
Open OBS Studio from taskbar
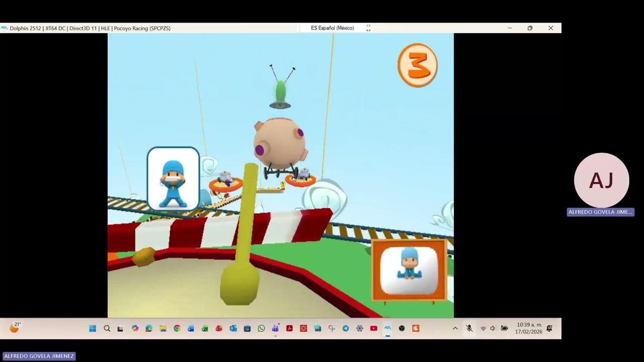(401, 328)
